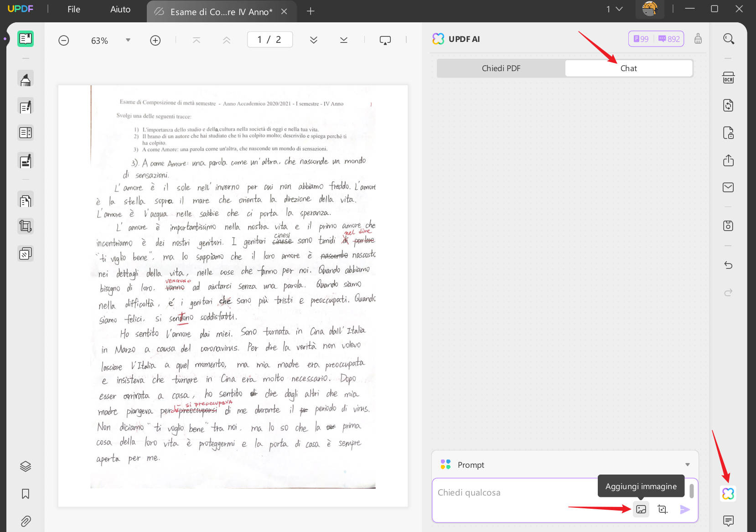Screen dimensions: 756x532
Task: Toggle the comments panel icon
Action: tap(728, 521)
